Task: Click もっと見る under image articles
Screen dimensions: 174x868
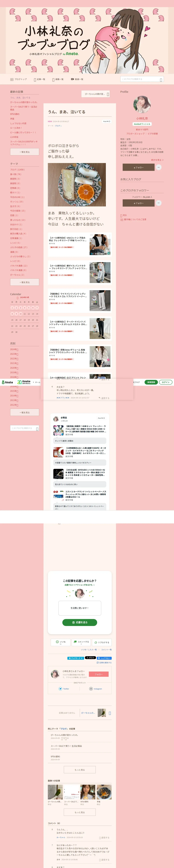Action: click(80, 812)
